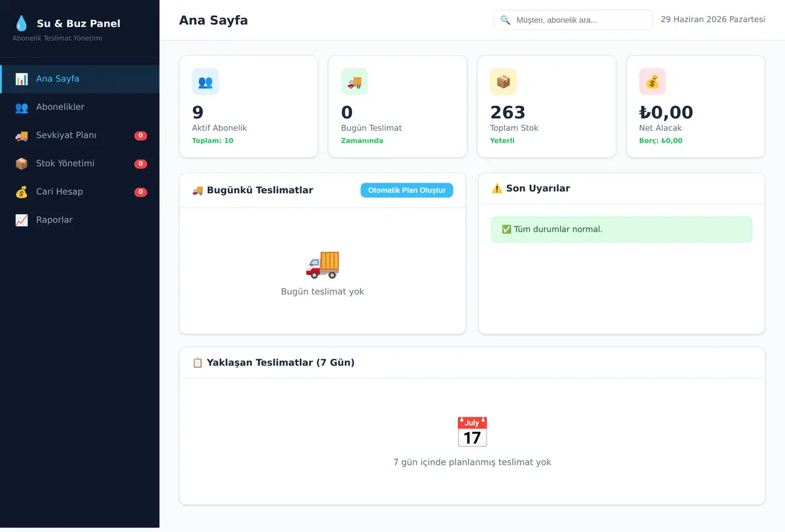Open Sevkiyat Planı page

[x=80, y=135]
